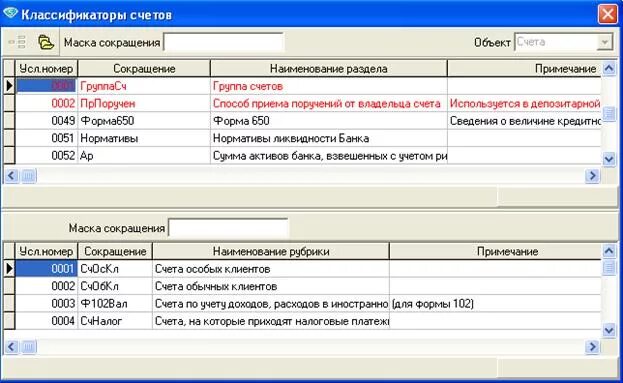Click upper table scroll up arrow
Screen dimensions: 623x383
point(609,68)
